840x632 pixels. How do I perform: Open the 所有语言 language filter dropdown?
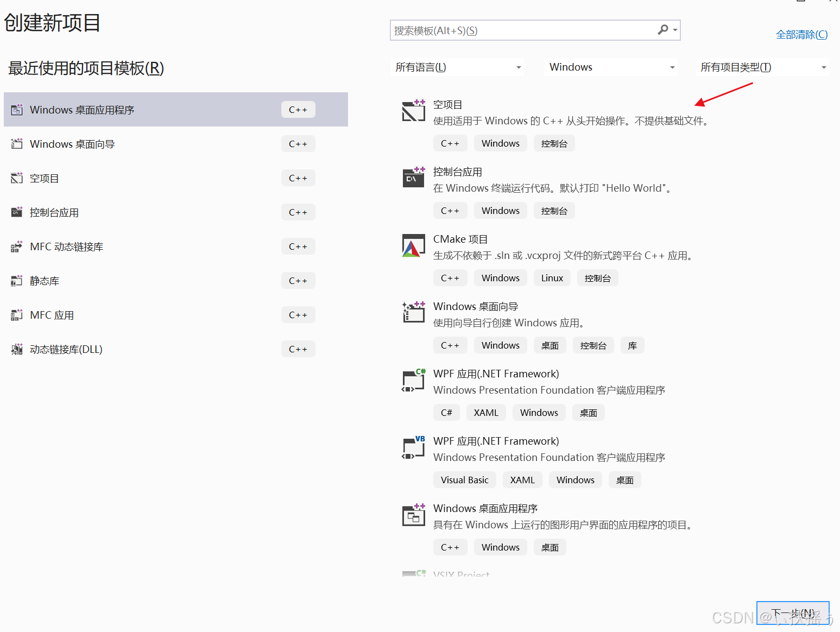tap(458, 67)
